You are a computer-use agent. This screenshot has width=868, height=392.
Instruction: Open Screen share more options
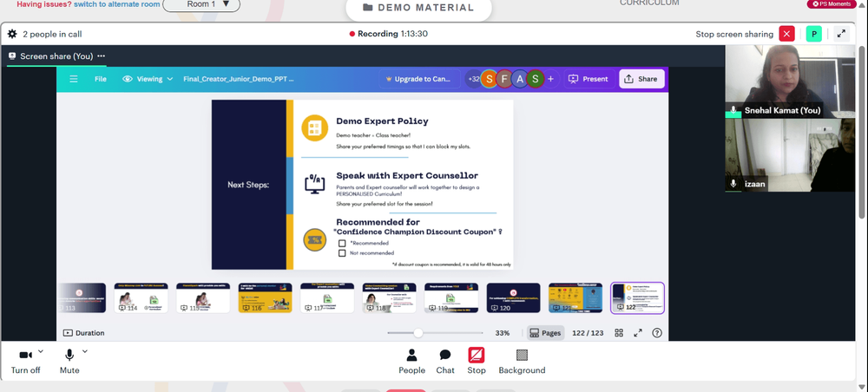101,56
